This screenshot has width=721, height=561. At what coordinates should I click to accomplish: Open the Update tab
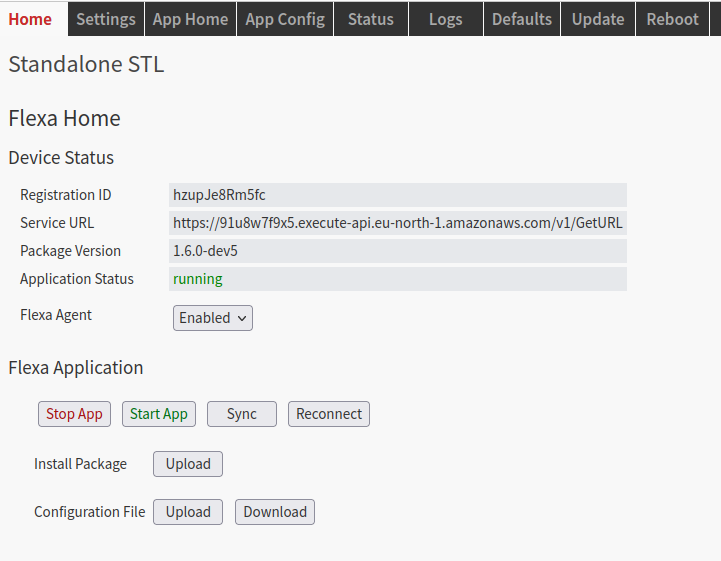tap(598, 19)
